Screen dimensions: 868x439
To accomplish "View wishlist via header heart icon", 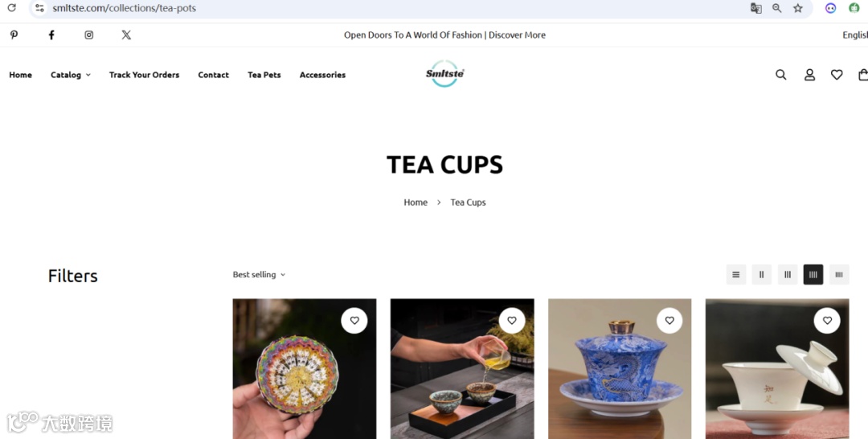I will 837,75.
